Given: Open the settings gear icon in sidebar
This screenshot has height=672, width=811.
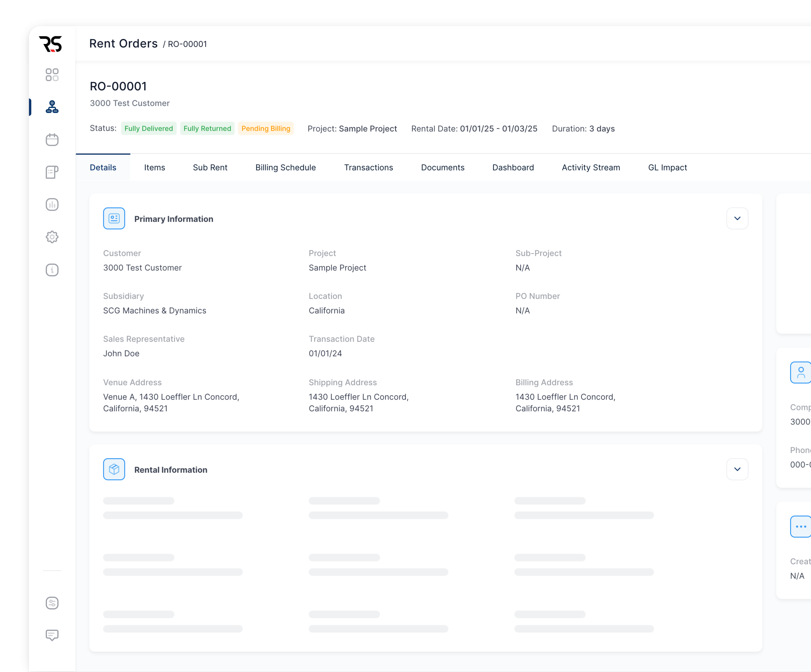Looking at the screenshot, I should [x=52, y=237].
